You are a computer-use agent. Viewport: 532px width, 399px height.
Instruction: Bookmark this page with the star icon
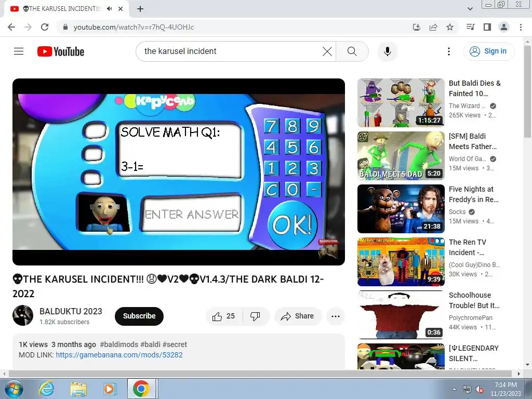coord(450,27)
